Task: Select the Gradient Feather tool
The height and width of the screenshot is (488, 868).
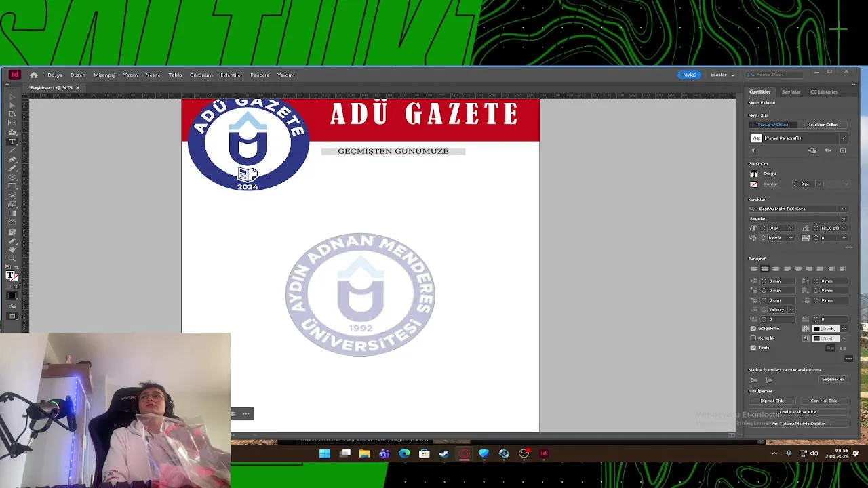Action: [x=12, y=222]
